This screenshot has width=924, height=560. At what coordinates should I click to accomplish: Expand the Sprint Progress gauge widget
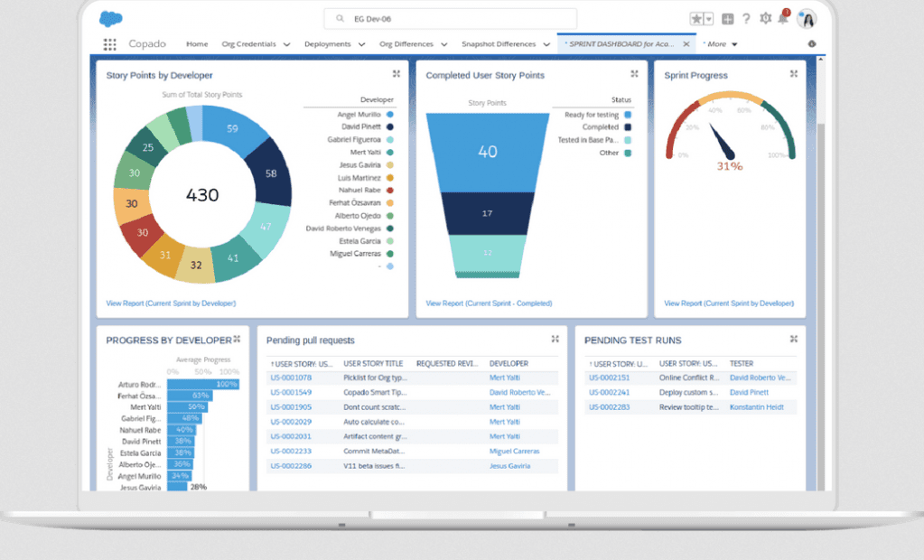[x=794, y=75]
